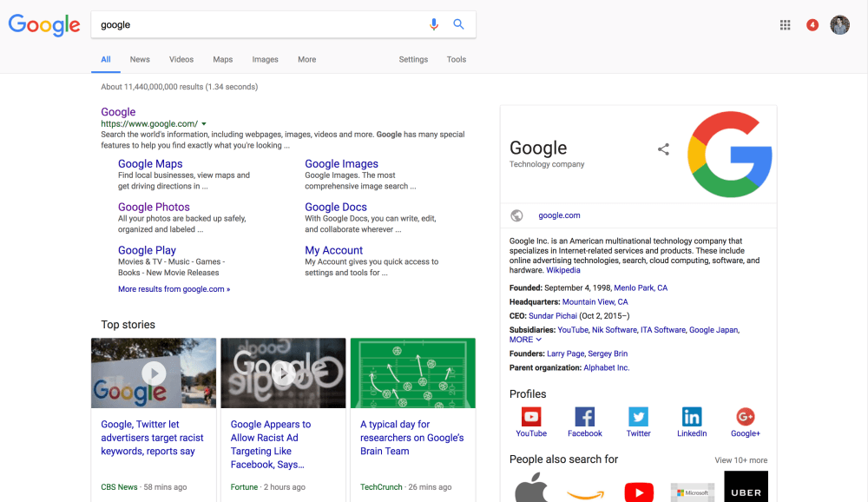This screenshot has height=502, width=868.
Task: Open the Tools options
Action: [x=457, y=59]
